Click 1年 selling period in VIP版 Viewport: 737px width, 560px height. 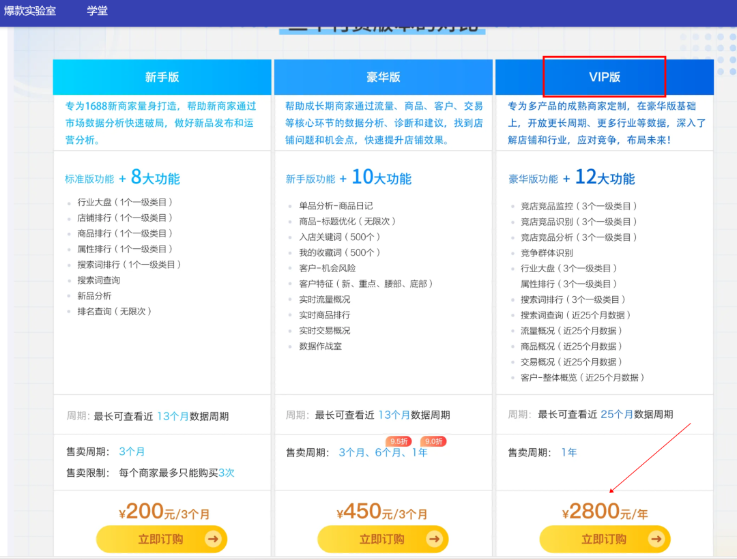point(568,452)
